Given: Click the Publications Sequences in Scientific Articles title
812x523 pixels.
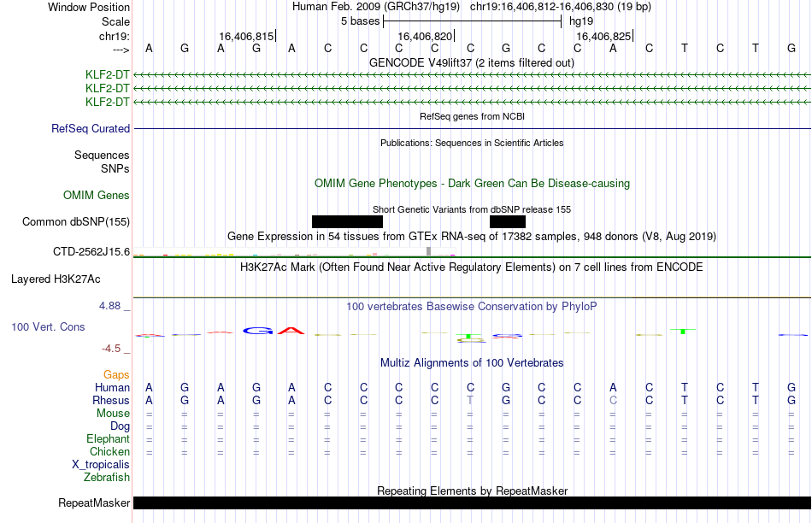Looking at the screenshot, I should coord(472,143).
